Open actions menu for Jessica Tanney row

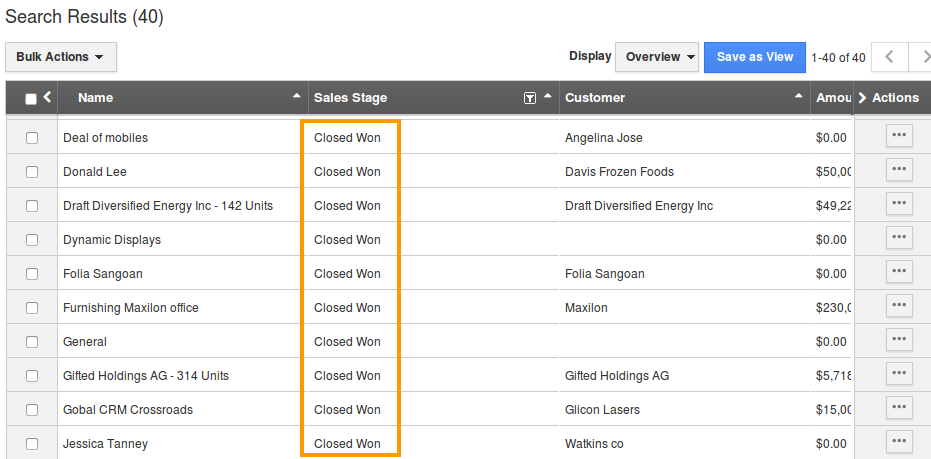pyautogui.click(x=899, y=441)
